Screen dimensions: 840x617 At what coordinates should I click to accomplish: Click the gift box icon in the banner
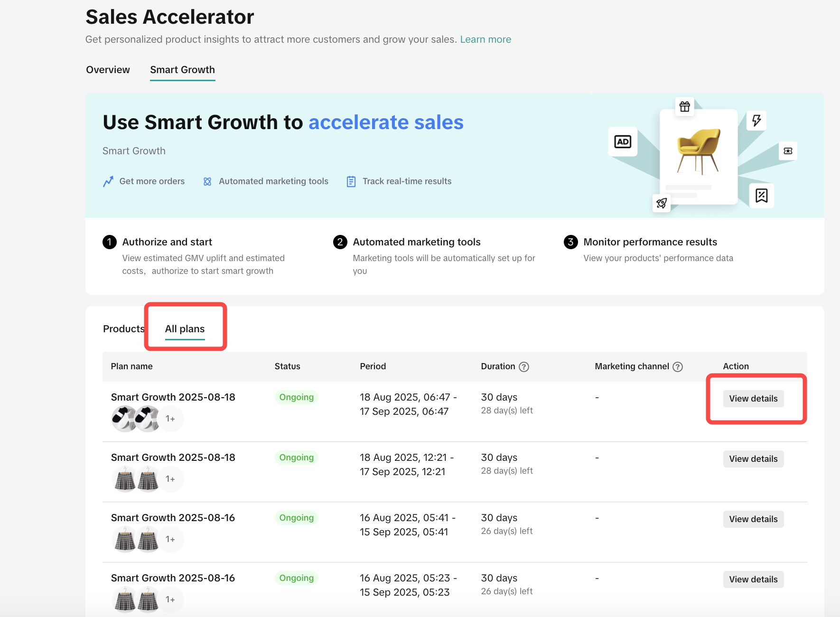coord(684,107)
